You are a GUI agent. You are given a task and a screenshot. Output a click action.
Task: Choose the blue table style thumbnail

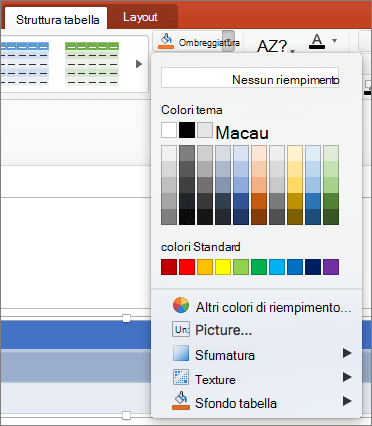[x=25, y=64]
